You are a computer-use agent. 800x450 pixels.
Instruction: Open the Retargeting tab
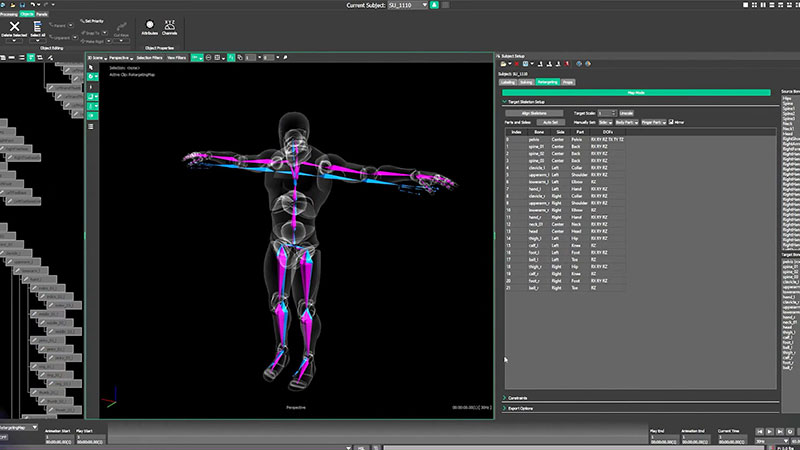pos(547,82)
